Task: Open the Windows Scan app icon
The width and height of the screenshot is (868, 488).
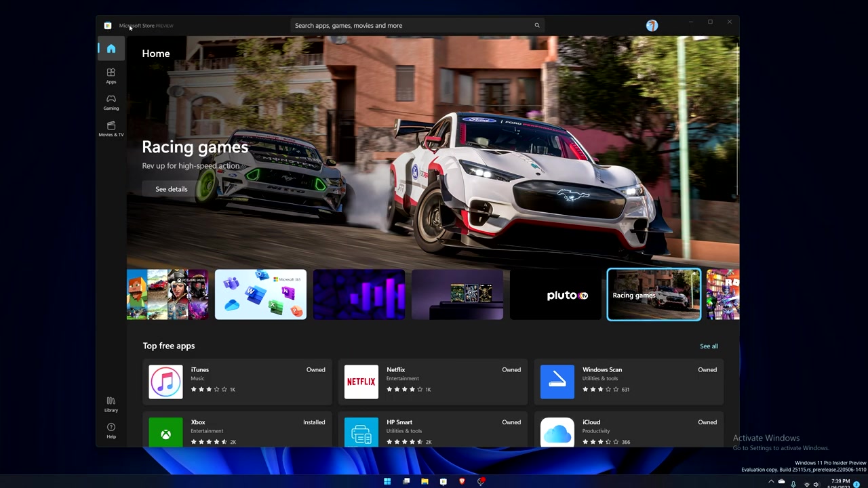Action: (557, 382)
